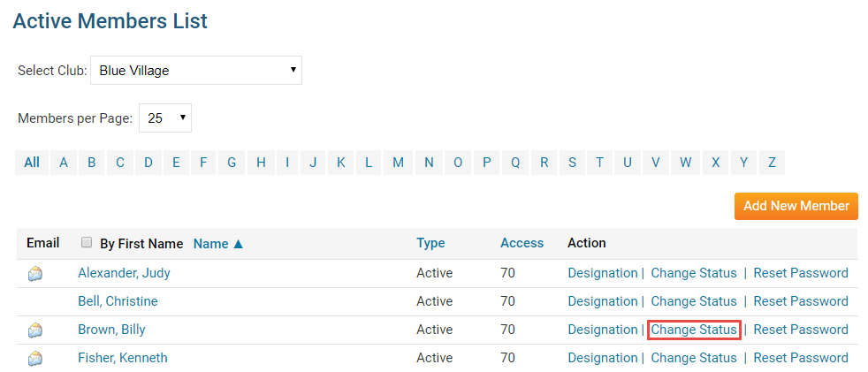Reset Password for Bell, Christine
Image resolution: width=868 pixels, height=372 pixels.
[x=801, y=301]
